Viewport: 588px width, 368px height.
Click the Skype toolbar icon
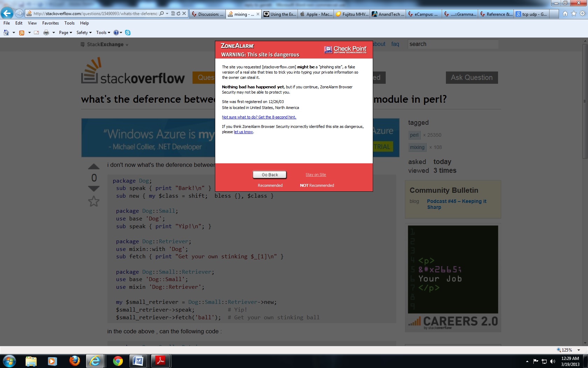click(128, 33)
